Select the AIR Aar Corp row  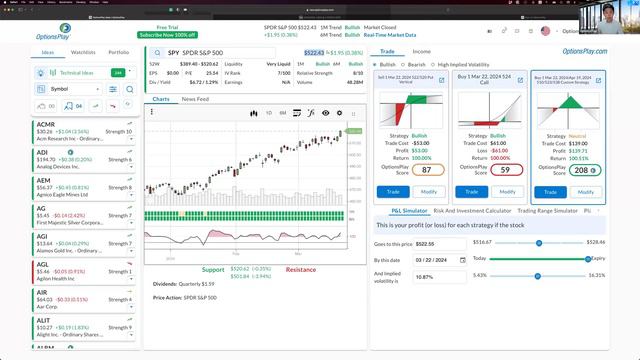84,300
